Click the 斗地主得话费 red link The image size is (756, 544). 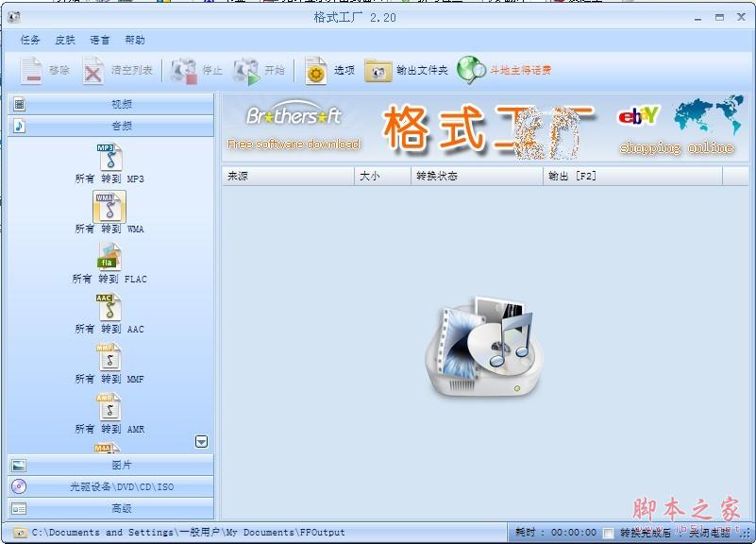click(521, 71)
